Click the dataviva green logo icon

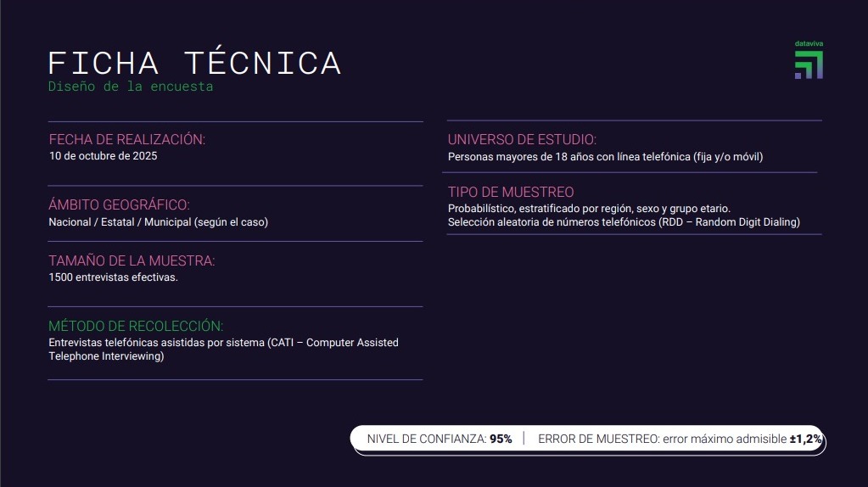(x=809, y=64)
